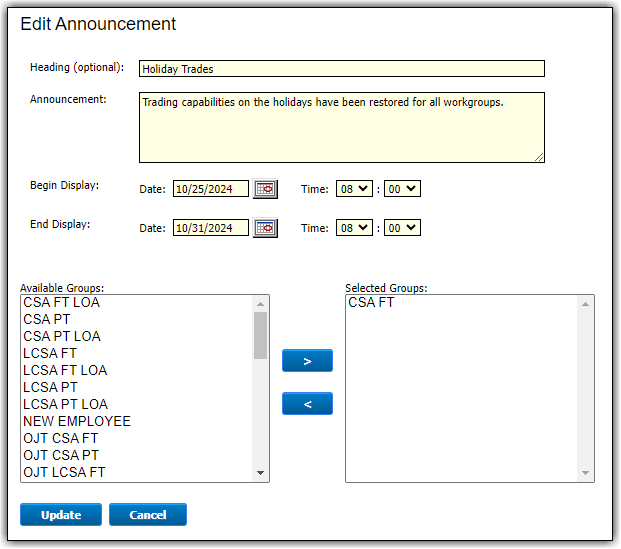The width and height of the screenshot is (621, 549).
Task: Select OJT CSA PT in Available Groups
Action: tap(61, 455)
